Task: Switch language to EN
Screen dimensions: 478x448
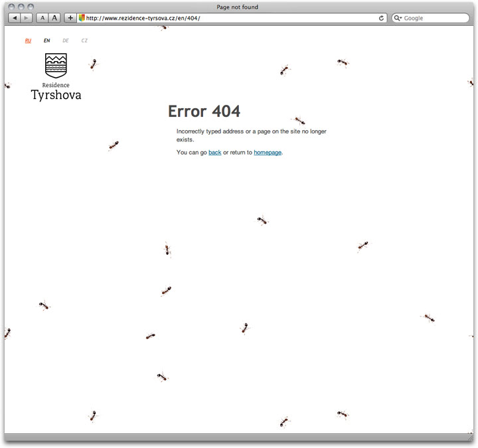Action: 47,40
